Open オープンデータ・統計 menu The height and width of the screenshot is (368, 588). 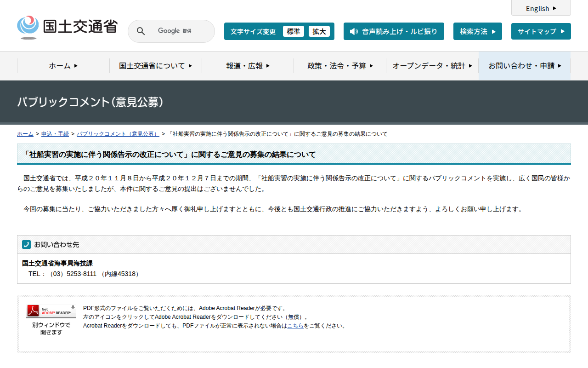432,66
